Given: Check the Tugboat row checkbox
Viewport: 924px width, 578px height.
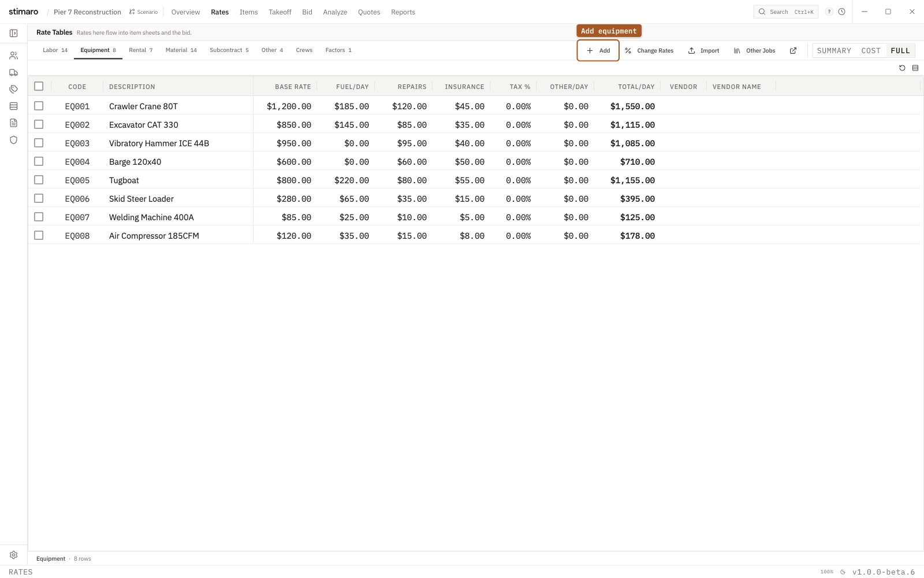Looking at the screenshot, I should tap(39, 180).
